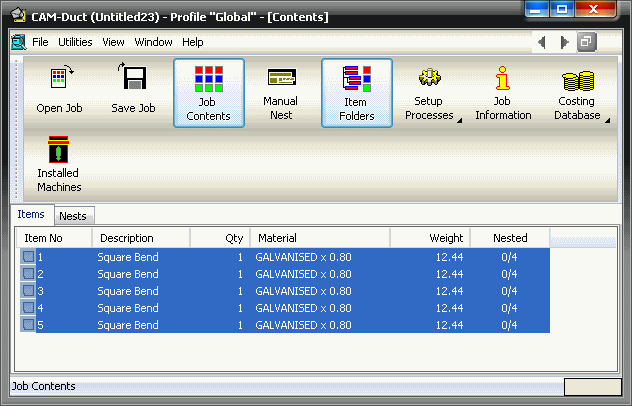Switch to the Nests tab
This screenshot has height=406, width=632.
click(73, 216)
